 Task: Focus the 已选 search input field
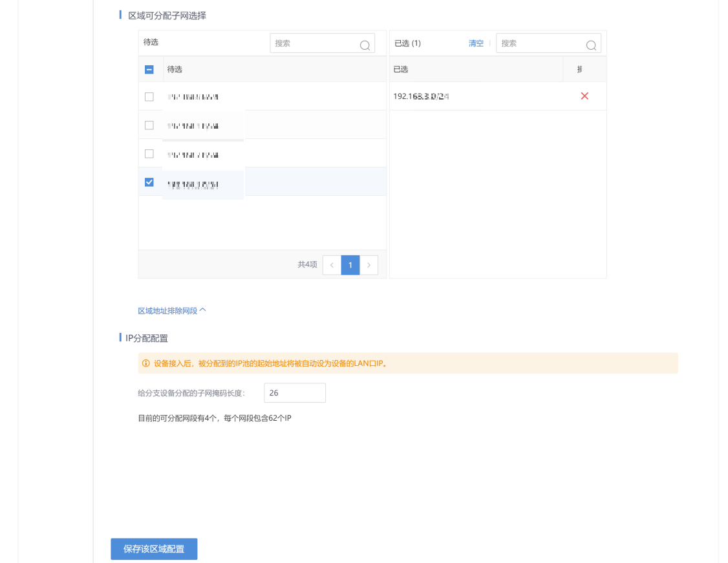coord(541,43)
